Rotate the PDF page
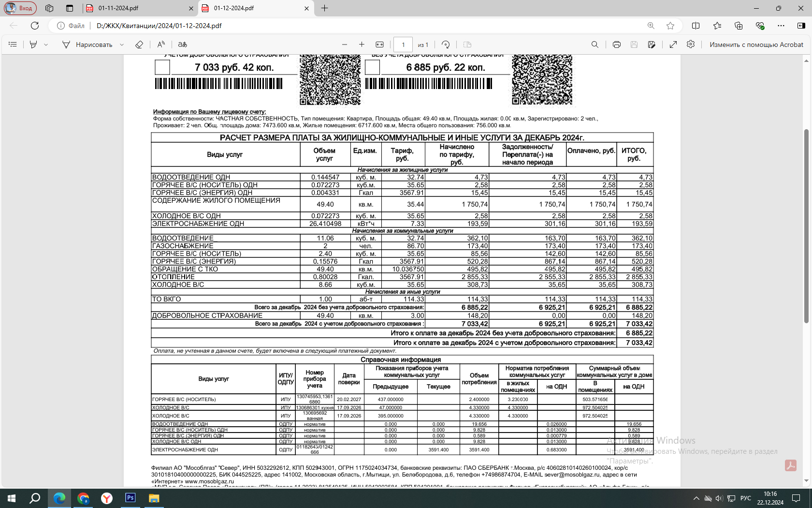Image resolution: width=812 pixels, height=508 pixels. point(446,45)
